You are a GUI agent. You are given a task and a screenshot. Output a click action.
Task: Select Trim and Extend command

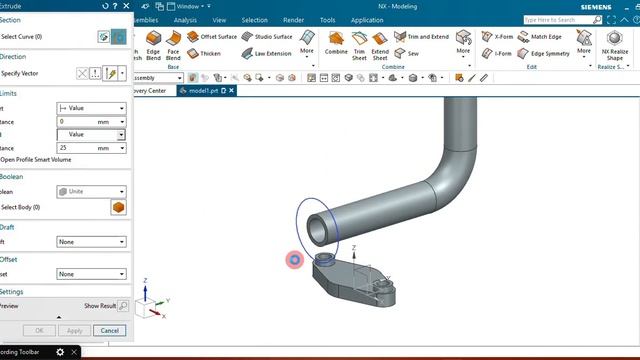[421, 37]
